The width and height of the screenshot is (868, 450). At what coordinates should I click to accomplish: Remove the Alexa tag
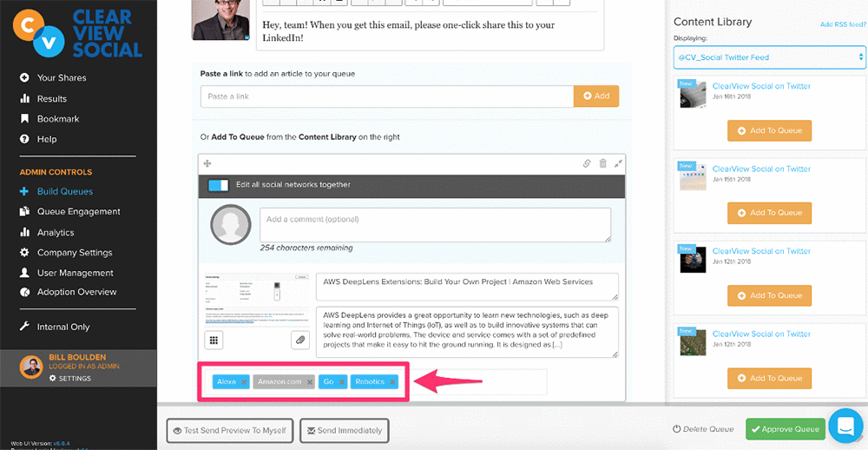tap(244, 382)
